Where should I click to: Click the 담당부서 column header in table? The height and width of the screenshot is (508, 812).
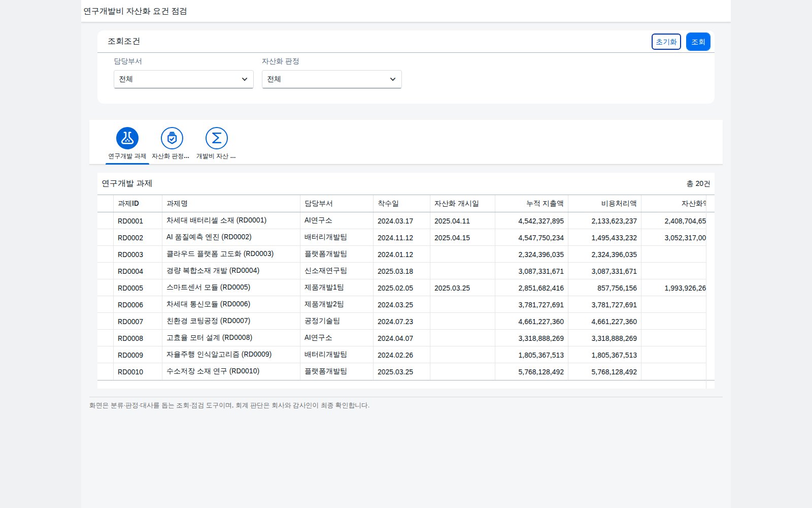coord(336,203)
